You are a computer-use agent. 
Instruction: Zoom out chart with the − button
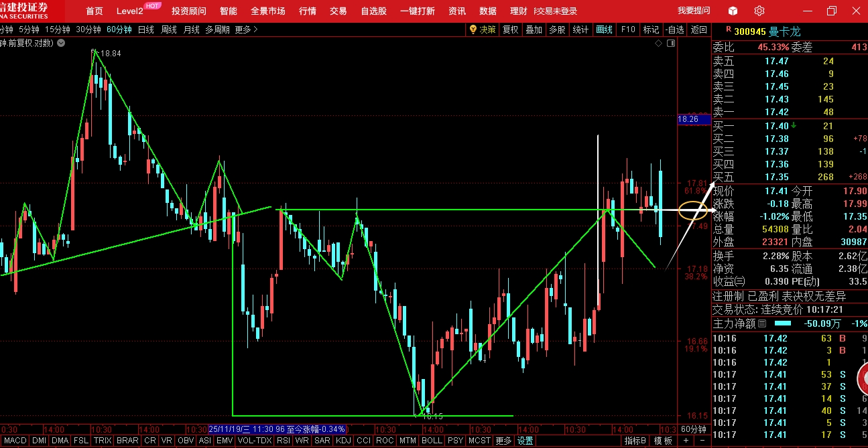point(702,441)
